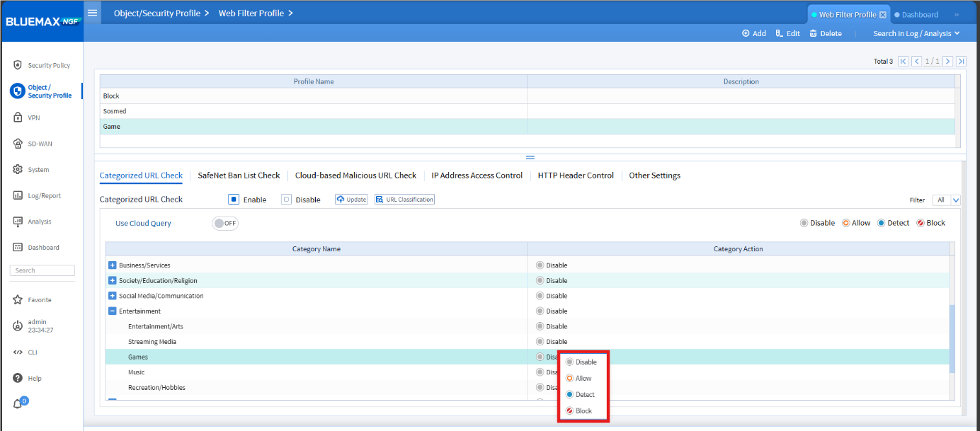Image resolution: width=980 pixels, height=431 pixels.
Task: Open the Help question mark icon
Action: pyautogui.click(x=18, y=379)
